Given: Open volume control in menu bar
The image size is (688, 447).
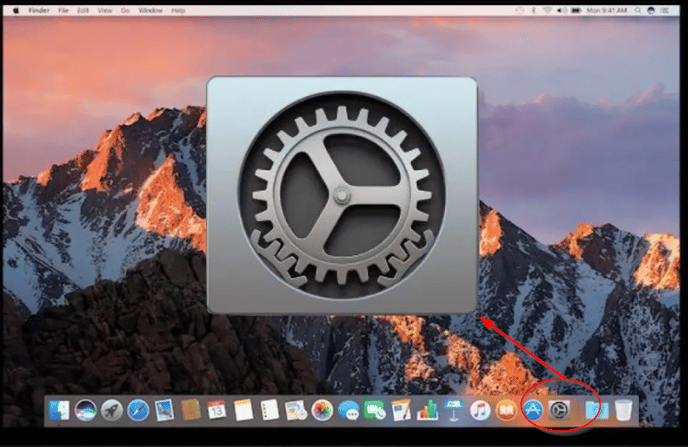Looking at the screenshot, I should [x=562, y=10].
